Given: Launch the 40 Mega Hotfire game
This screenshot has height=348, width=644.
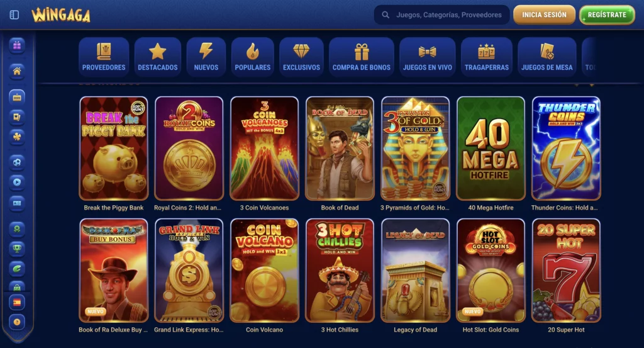Looking at the screenshot, I should pyautogui.click(x=491, y=149).
